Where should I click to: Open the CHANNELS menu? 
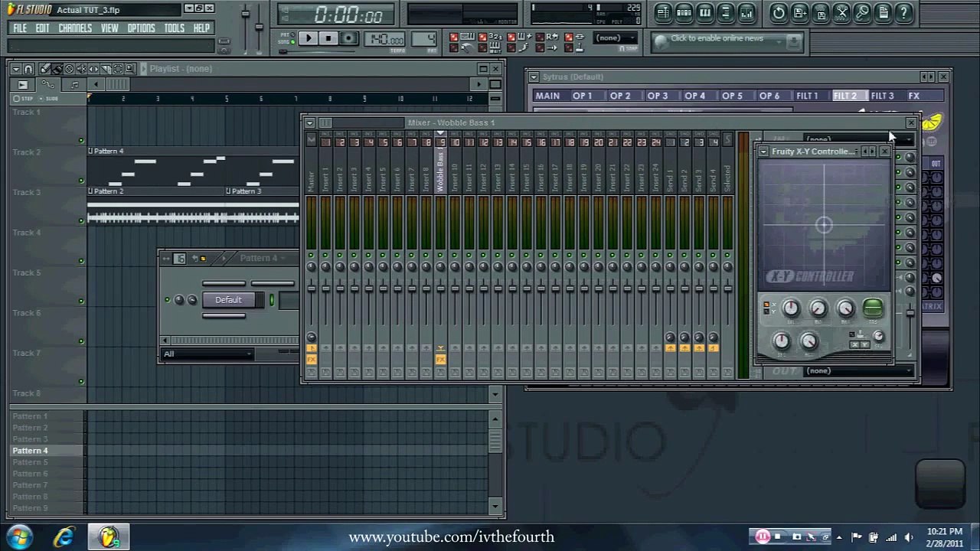pos(75,28)
